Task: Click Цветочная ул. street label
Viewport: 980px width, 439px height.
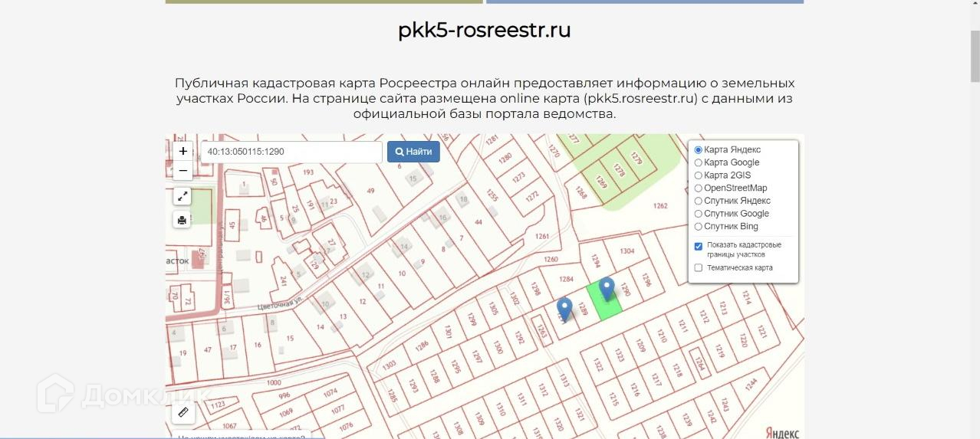Action: click(281, 303)
